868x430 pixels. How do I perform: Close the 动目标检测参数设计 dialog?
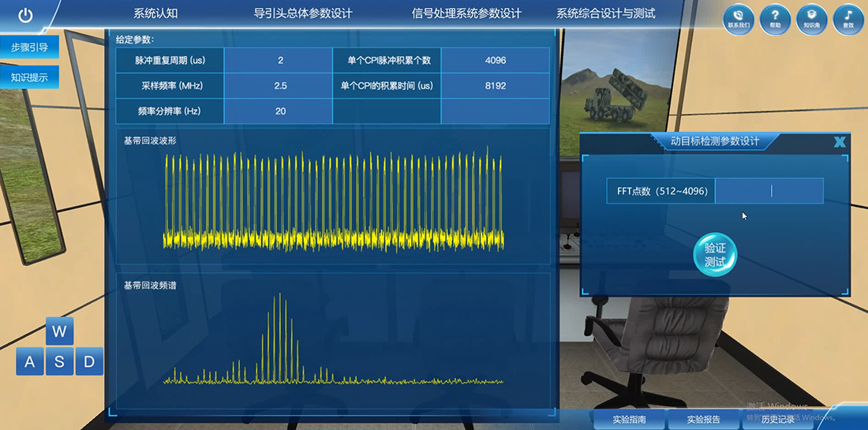[839, 142]
